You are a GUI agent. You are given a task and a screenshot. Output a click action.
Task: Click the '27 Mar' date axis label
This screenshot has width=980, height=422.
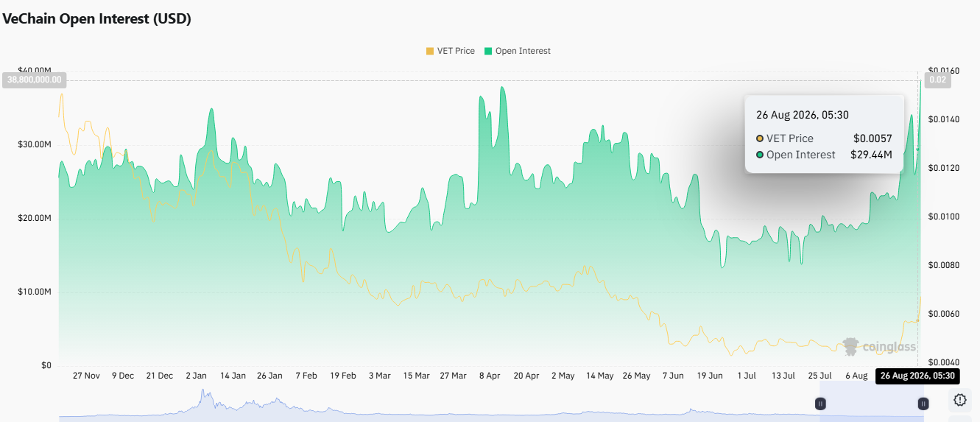pyautogui.click(x=453, y=376)
